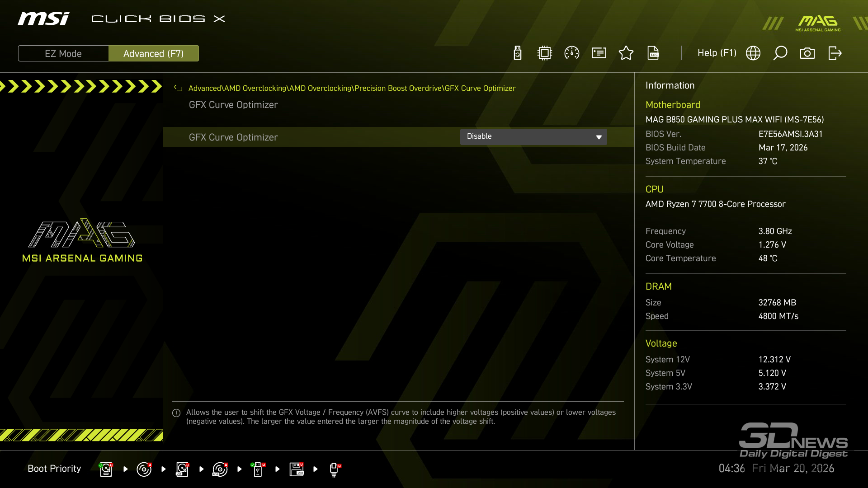This screenshot has width=868, height=488.
Task: Select hard drive boot priority device
Action: tap(106, 469)
